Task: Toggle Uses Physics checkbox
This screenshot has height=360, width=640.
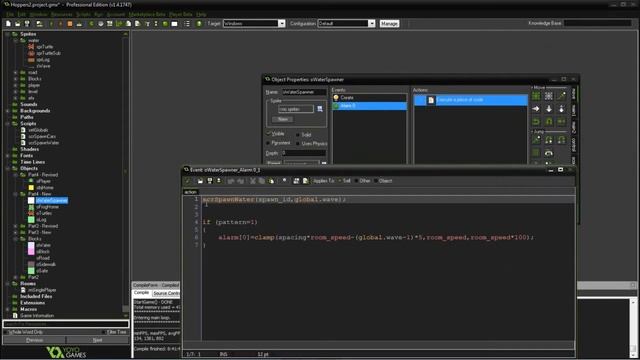Action: coord(298,144)
